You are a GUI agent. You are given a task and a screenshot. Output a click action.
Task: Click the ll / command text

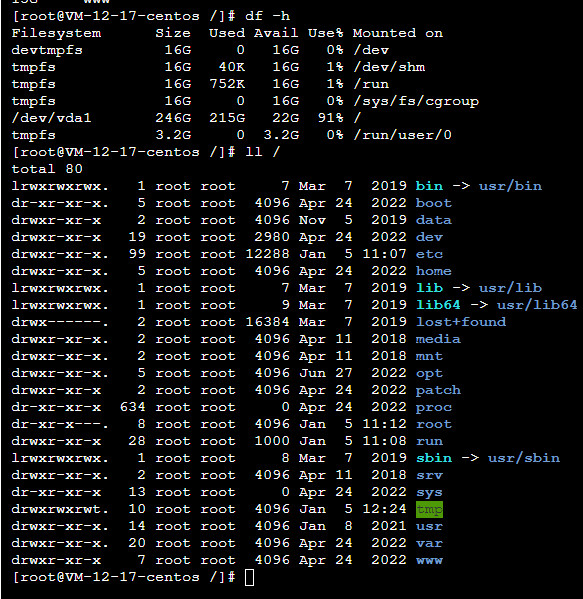(263, 152)
